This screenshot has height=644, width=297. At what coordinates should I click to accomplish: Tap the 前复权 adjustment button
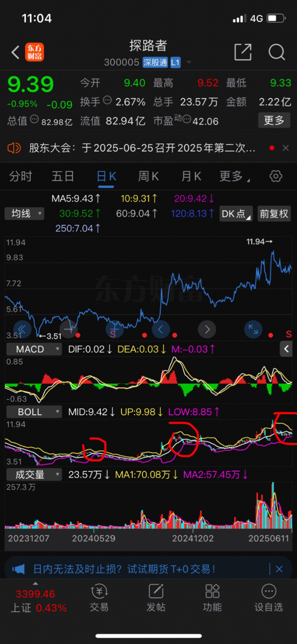coord(274,214)
